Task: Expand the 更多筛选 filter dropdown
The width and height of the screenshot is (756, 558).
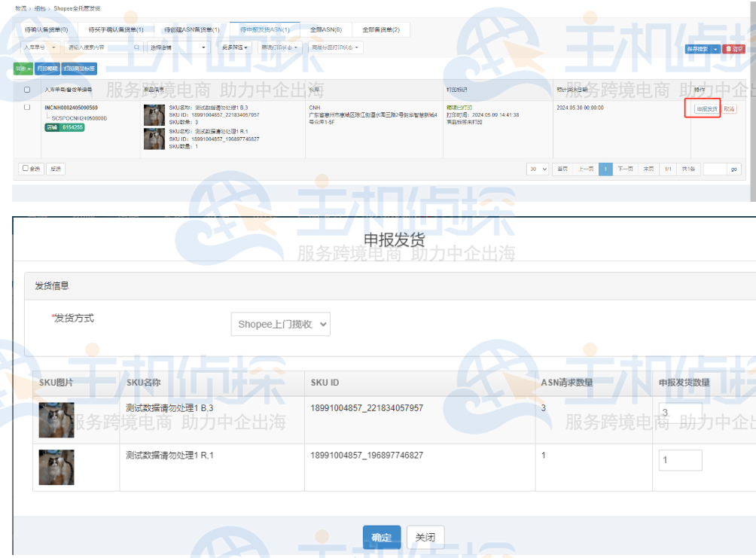Action: 234,47
